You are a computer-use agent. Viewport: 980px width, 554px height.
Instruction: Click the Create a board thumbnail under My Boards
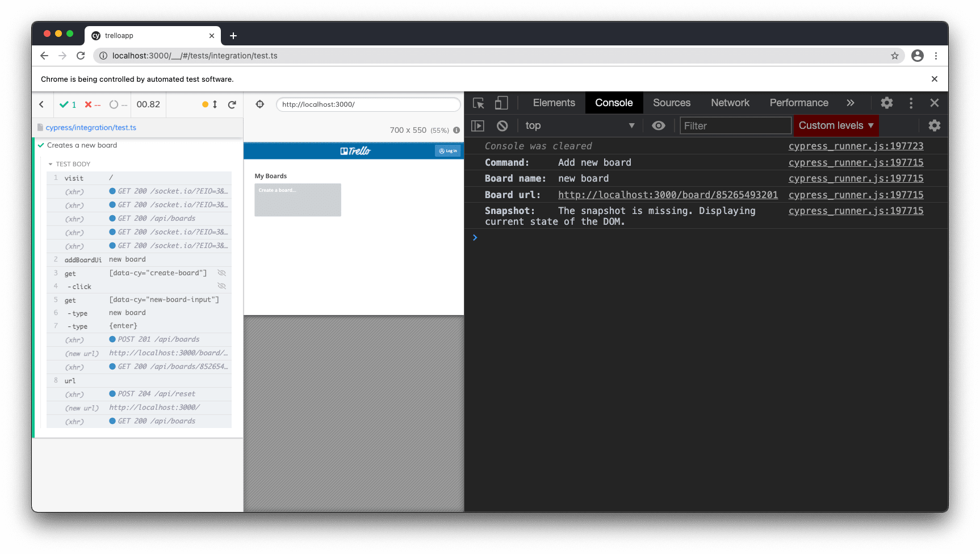[297, 200]
